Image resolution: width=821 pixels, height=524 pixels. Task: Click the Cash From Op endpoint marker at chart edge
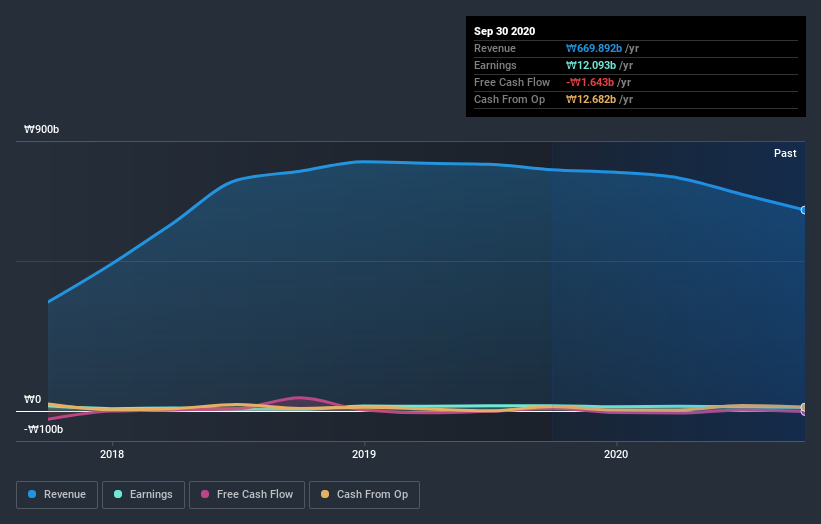tap(803, 407)
